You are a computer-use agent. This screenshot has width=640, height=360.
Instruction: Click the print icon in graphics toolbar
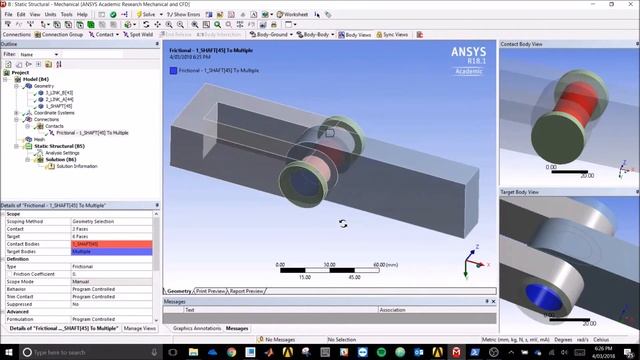point(274,24)
